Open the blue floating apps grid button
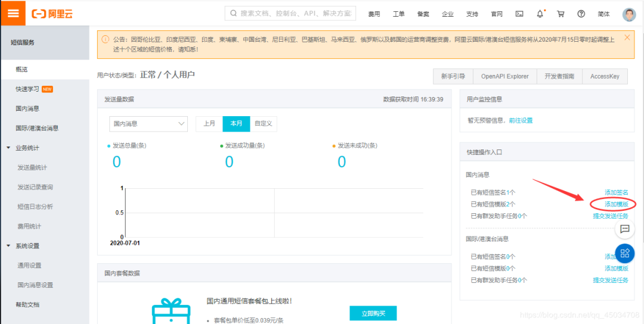 [625, 253]
